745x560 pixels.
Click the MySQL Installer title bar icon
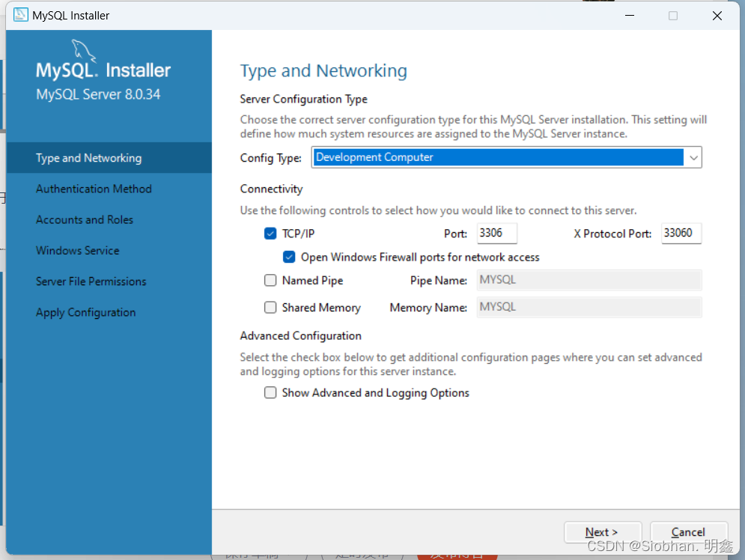coord(20,15)
